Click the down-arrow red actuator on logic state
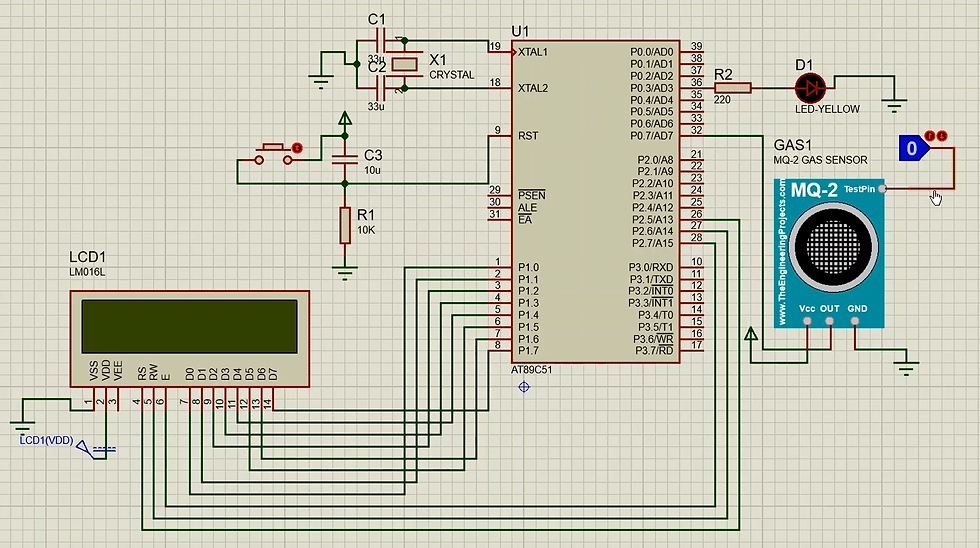Viewport: 980px width, 548px height. (x=942, y=136)
